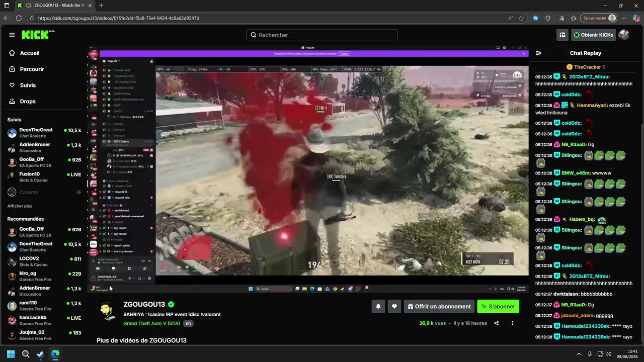Click Offrir un abonnement button
Image resolution: width=644 pixels, height=362 pixels.
point(439,306)
